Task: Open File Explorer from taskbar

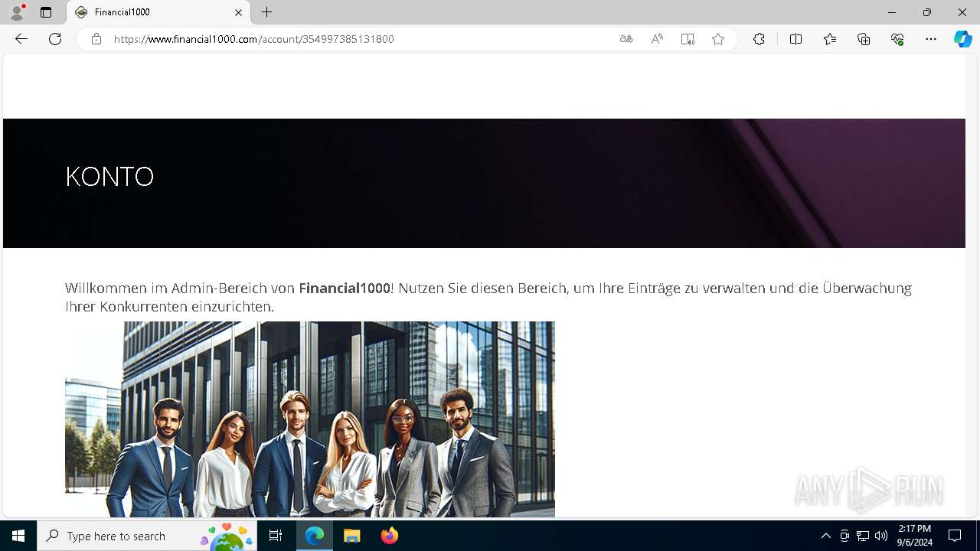Action: (x=352, y=536)
